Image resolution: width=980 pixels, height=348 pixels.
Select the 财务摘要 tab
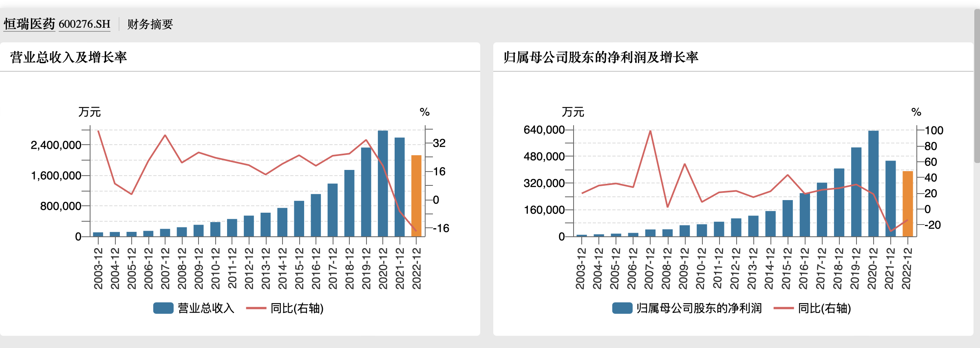pyautogui.click(x=150, y=24)
